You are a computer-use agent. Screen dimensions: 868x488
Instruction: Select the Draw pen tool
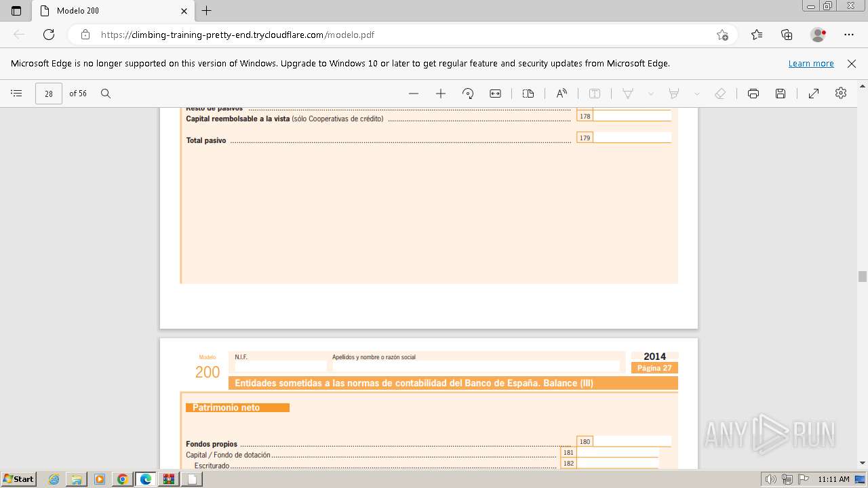[628, 94]
